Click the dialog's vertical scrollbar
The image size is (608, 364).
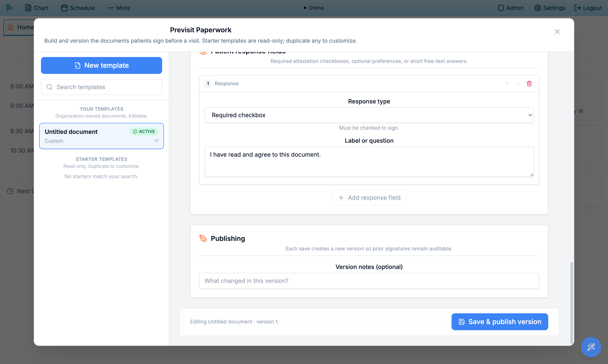pyautogui.click(x=571, y=303)
